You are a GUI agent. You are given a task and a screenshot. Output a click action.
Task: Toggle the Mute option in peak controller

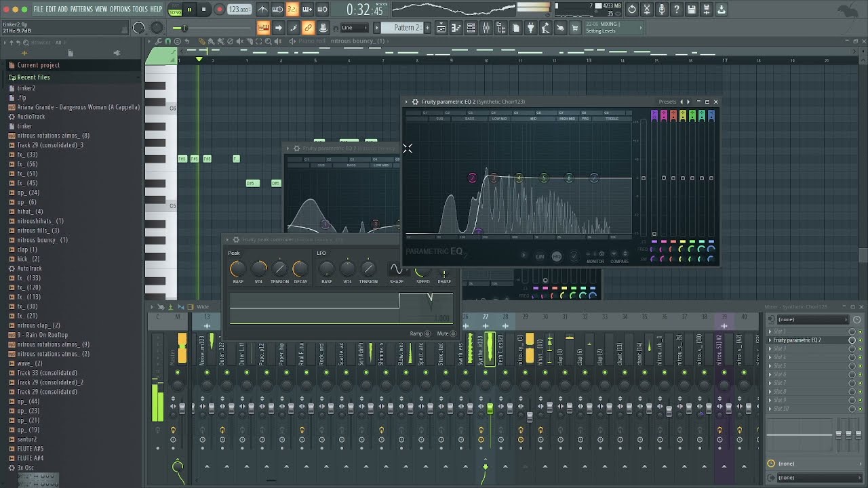(x=453, y=333)
